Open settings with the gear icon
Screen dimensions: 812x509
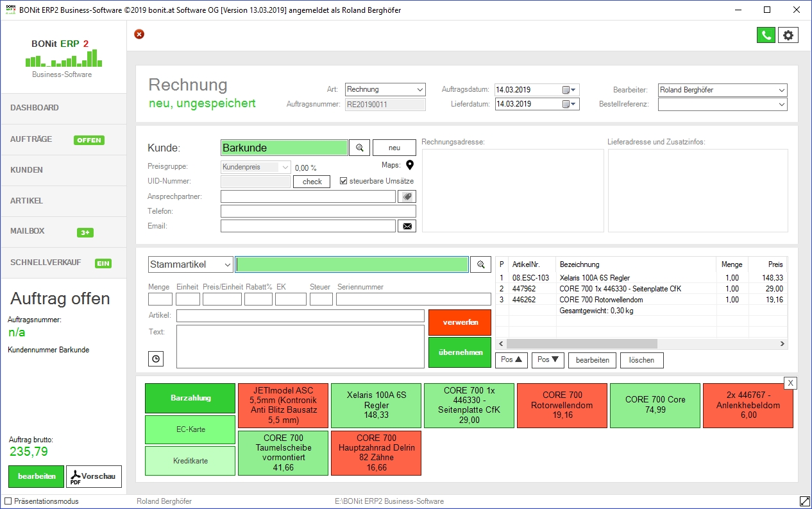click(x=788, y=35)
